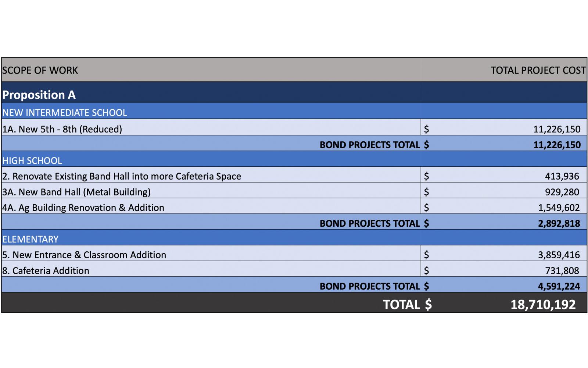Click the ELEMENTARY section heading
Screen dimensions: 588x368
click(31, 239)
